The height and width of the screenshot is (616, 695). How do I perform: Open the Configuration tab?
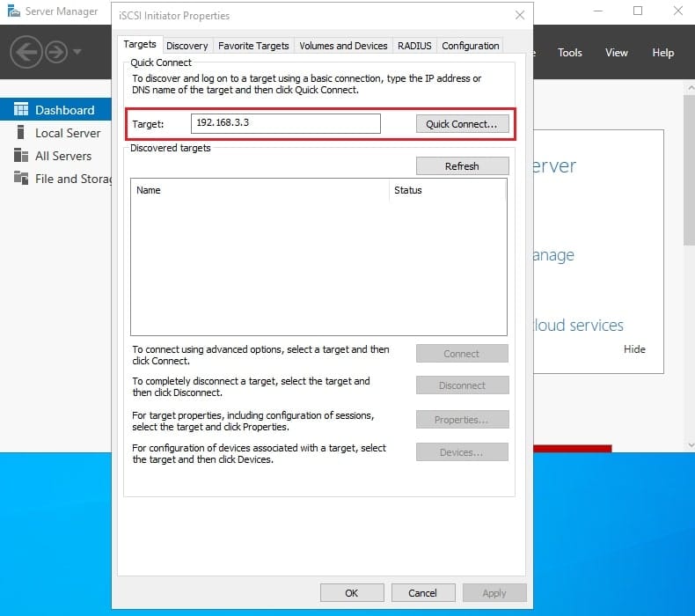(x=471, y=46)
